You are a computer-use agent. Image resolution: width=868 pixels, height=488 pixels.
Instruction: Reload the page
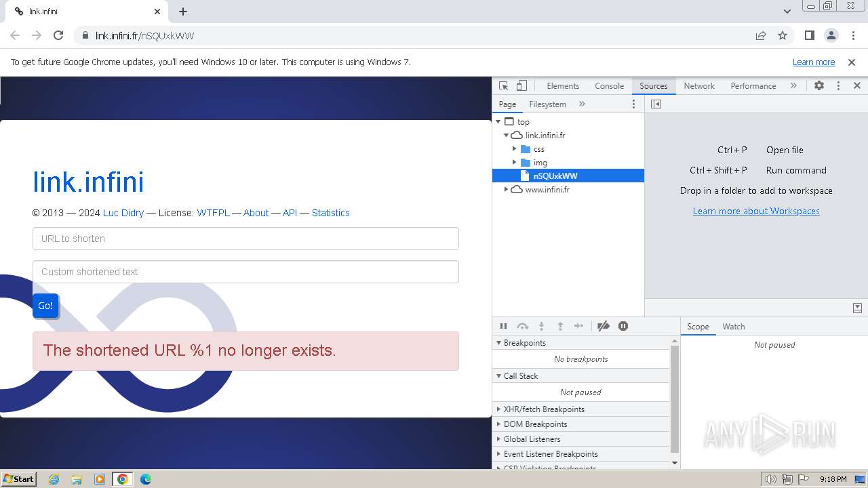click(x=58, y=35)
